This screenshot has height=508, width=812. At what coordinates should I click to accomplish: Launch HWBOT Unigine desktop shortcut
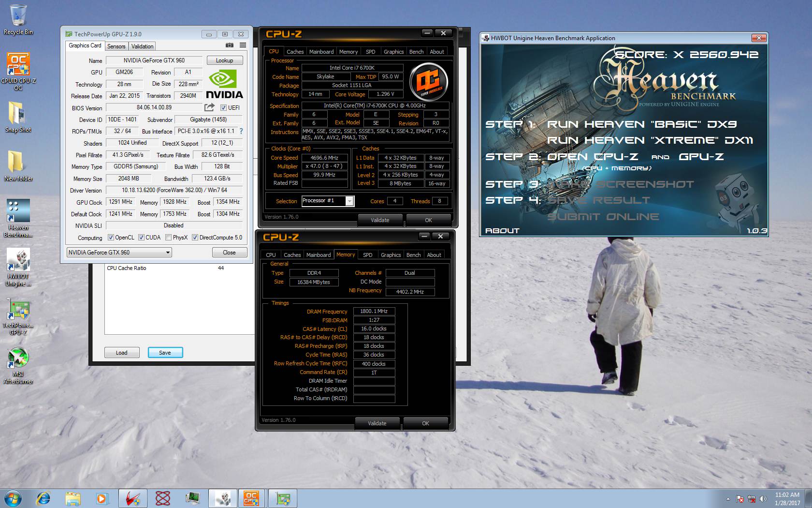18,267
